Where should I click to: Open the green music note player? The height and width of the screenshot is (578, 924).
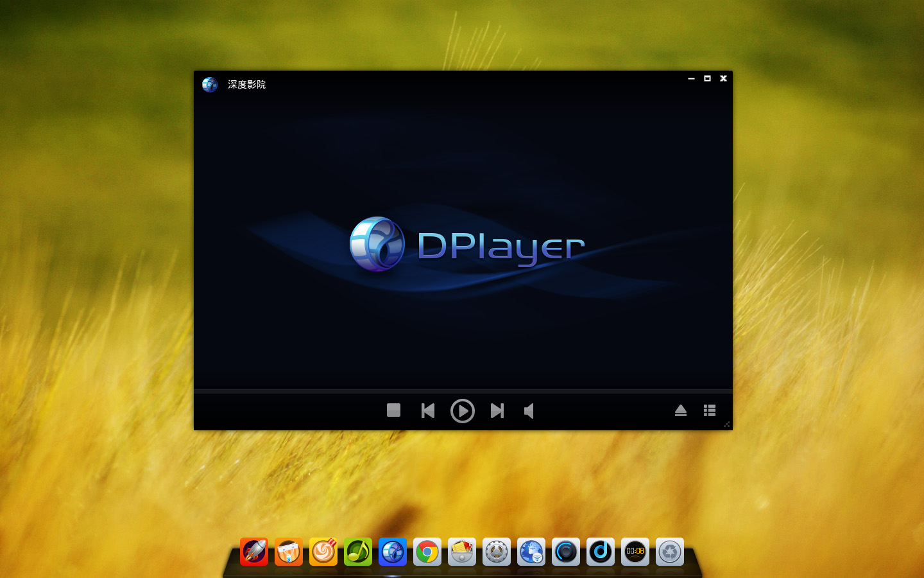point(358,552)
